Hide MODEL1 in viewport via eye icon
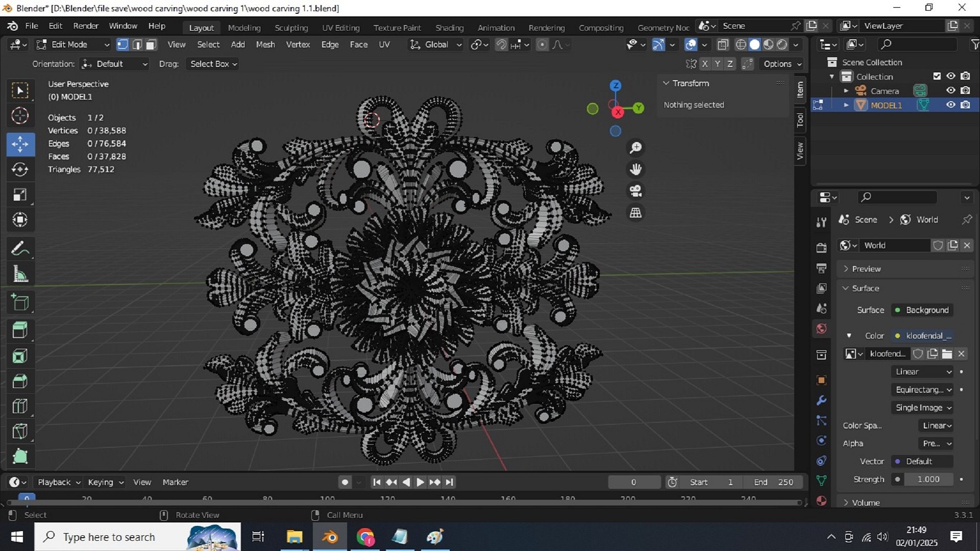 (950, 105)
